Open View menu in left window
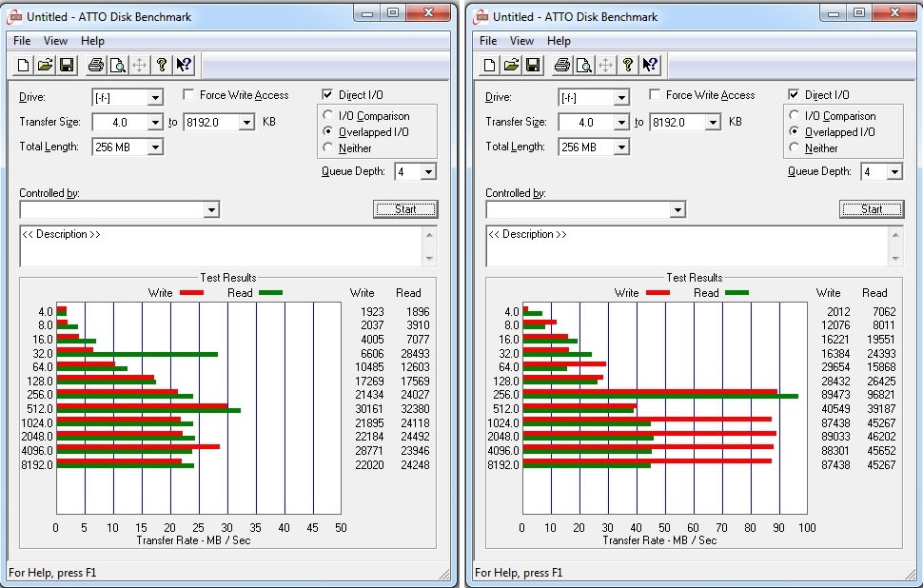This screenshot has width=923, height=588. pos(55,41)
